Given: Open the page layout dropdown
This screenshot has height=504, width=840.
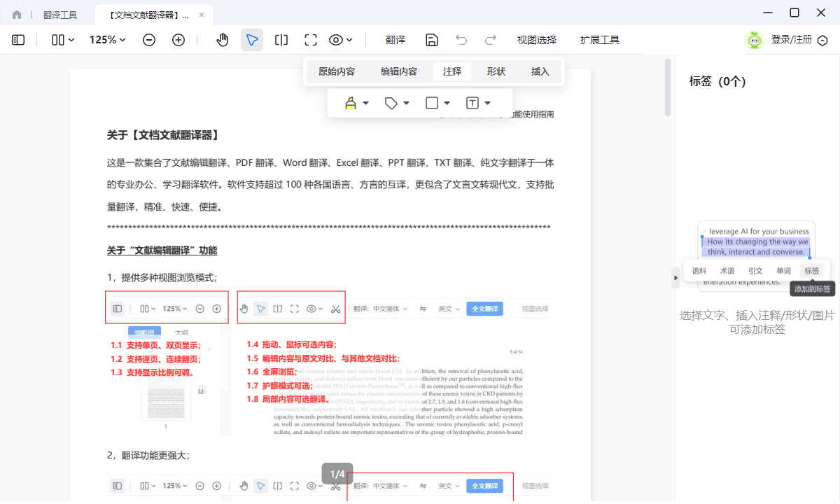Looking at the screenshot, I should pos(63,40).
